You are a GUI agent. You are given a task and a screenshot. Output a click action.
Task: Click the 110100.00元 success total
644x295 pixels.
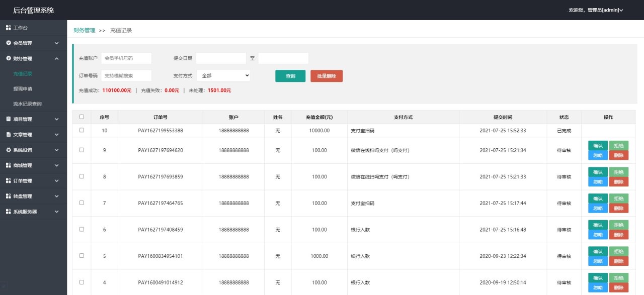(x=117, y=90)
